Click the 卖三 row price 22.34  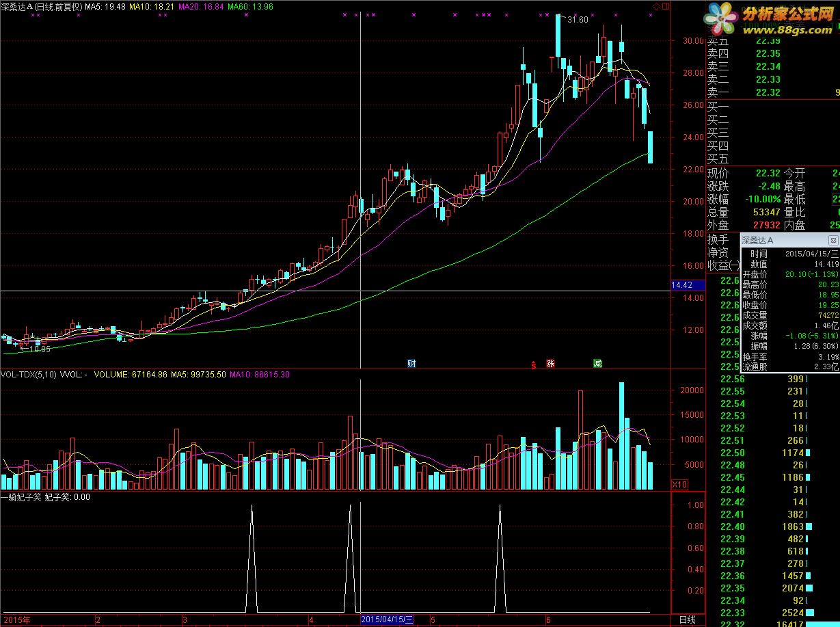coord(768,66)
